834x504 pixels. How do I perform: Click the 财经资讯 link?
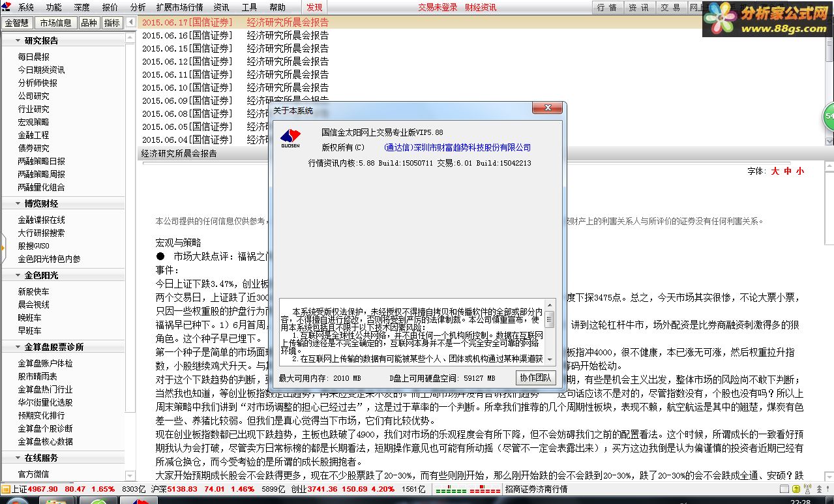pos(481,7)
